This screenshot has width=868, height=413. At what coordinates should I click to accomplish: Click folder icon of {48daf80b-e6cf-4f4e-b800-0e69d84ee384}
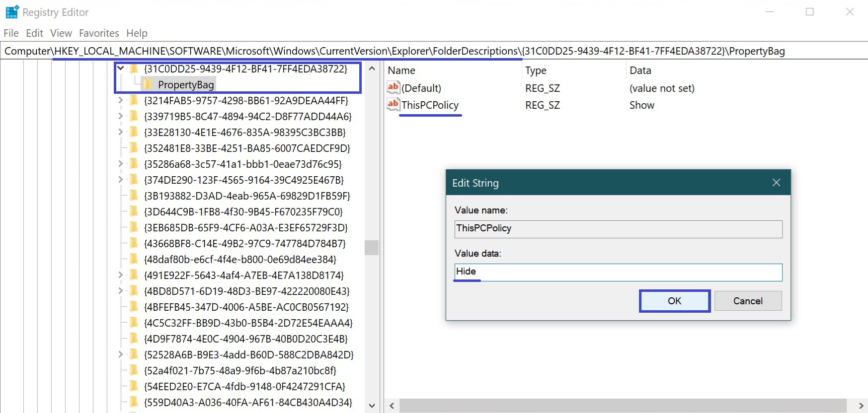(x=134, y=259)
